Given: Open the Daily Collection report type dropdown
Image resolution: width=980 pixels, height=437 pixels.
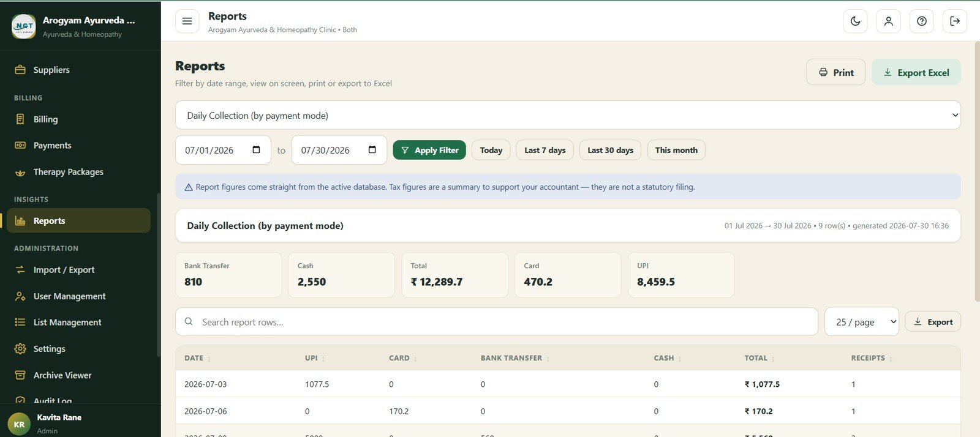Looking at the screenshot, I should coord(568,115).
